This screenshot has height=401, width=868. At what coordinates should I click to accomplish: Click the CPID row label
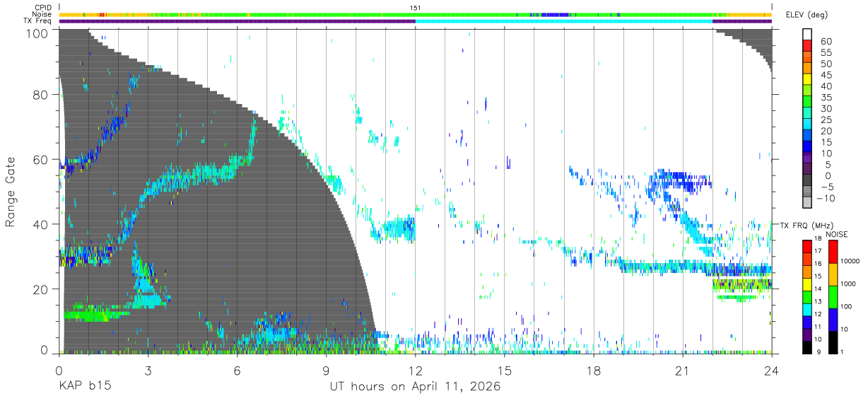click(42, 8)
